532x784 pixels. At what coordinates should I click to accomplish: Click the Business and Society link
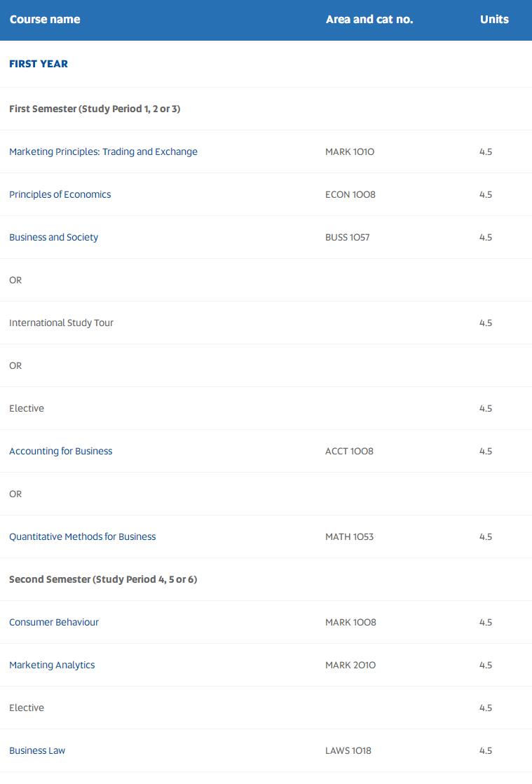tap(53, 237)
